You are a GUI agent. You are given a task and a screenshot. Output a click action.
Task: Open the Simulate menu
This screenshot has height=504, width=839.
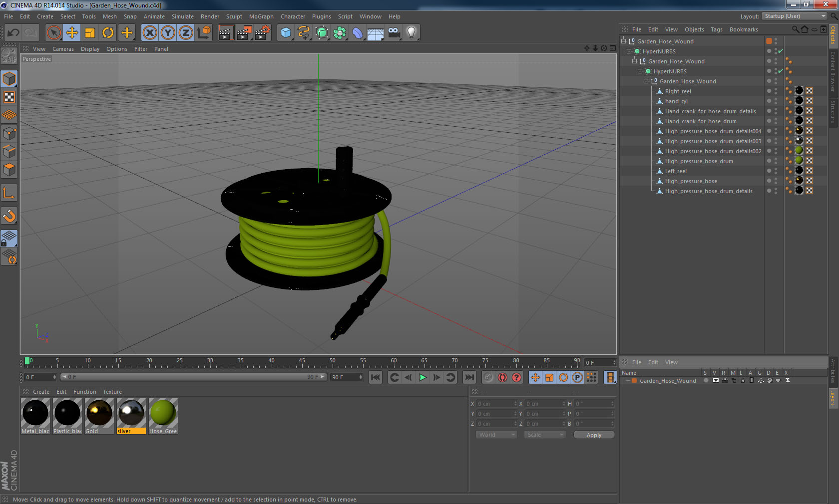[183, 16]
